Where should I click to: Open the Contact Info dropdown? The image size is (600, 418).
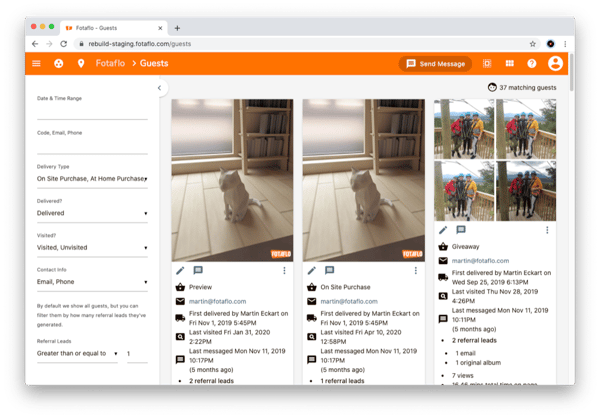point(92,282)
